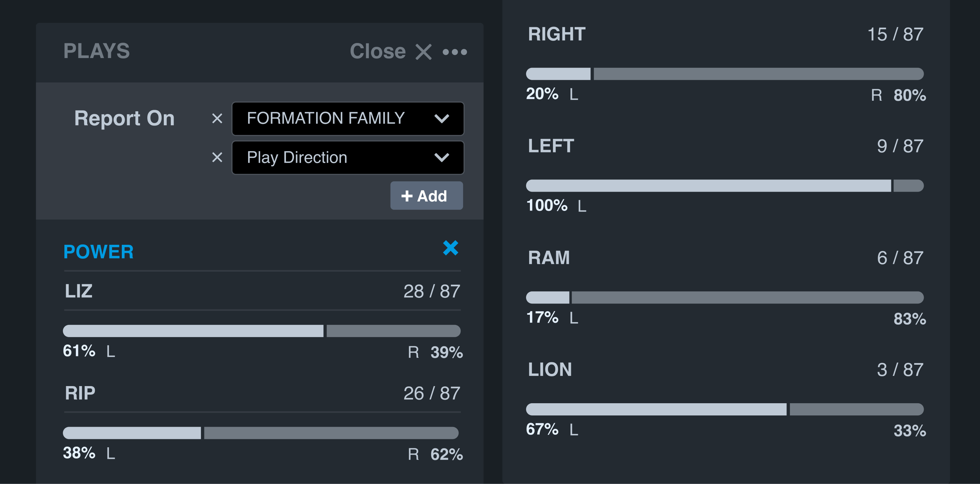The width and height of the screenshot is (980, 484).
Task: Click the LIZ left-right percentage bar
Action: click(262, 331)
